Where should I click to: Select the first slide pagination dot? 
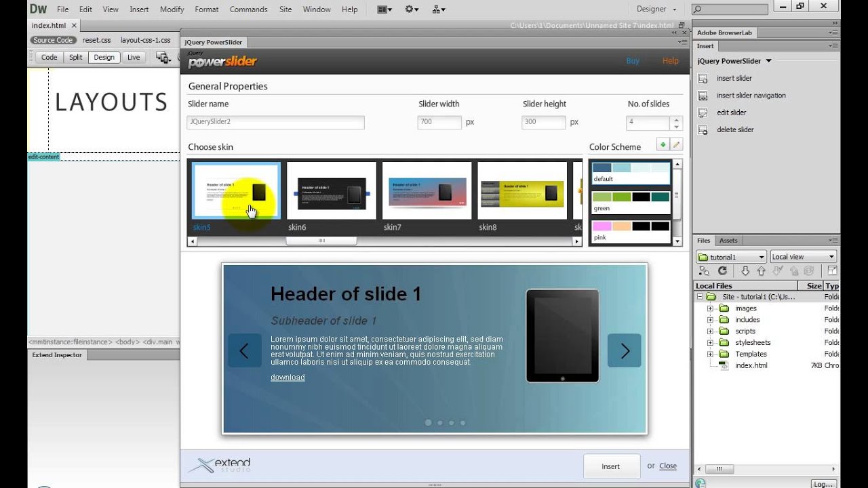pos(428,422)
